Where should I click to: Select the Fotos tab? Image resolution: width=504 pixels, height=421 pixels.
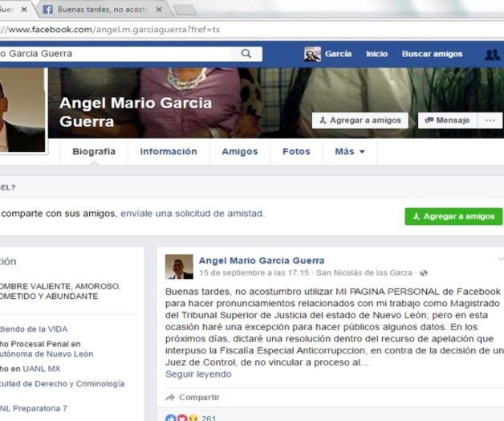tap(296, 152)
